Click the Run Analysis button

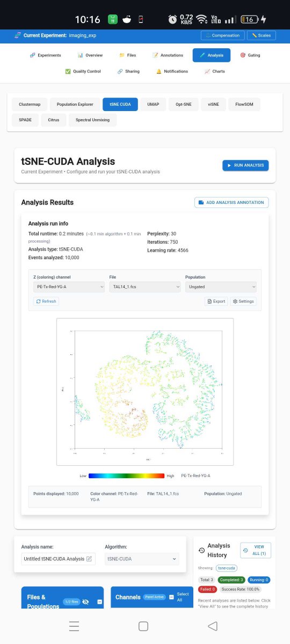[245, 165]
